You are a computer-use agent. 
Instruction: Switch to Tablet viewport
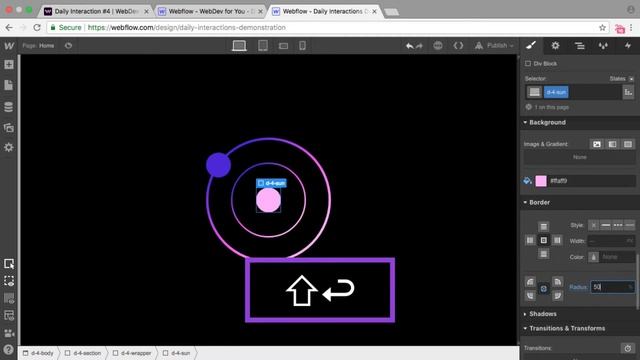tap(263, 46)
